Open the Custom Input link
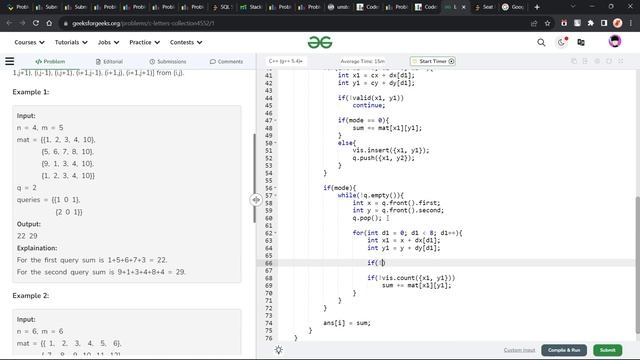The image size is (640, 360). point(519,350)
